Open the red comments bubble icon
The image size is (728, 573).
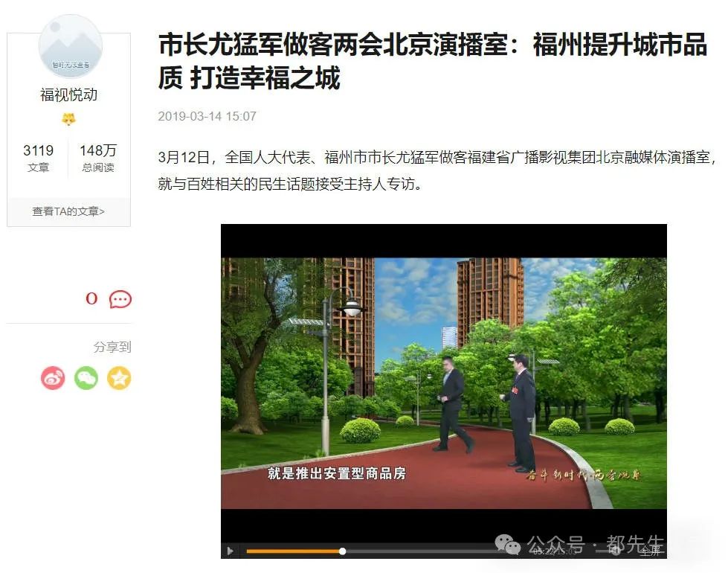click(120, 299)
